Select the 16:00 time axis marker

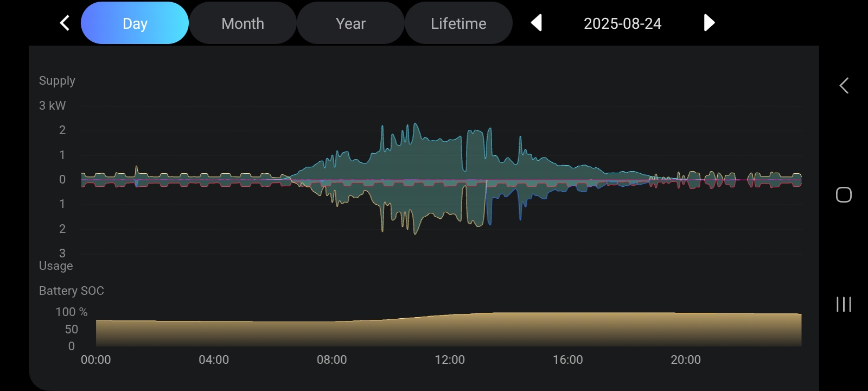click(x=567, y=360)
